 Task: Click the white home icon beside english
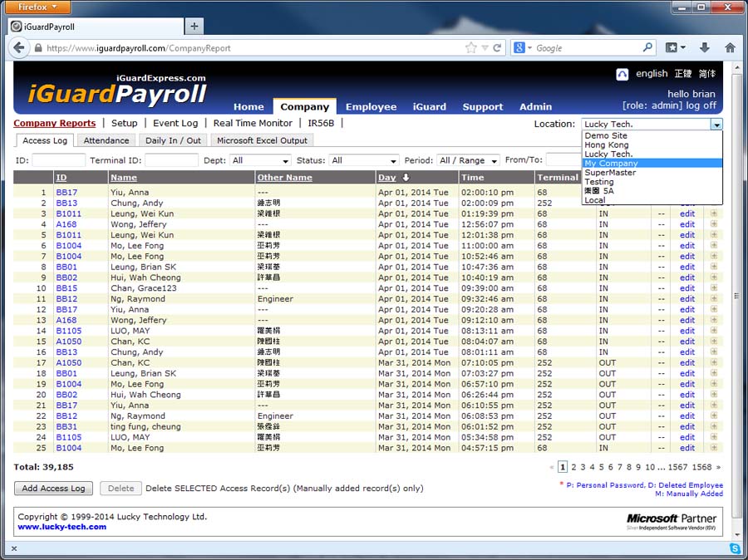coord(622,75)
